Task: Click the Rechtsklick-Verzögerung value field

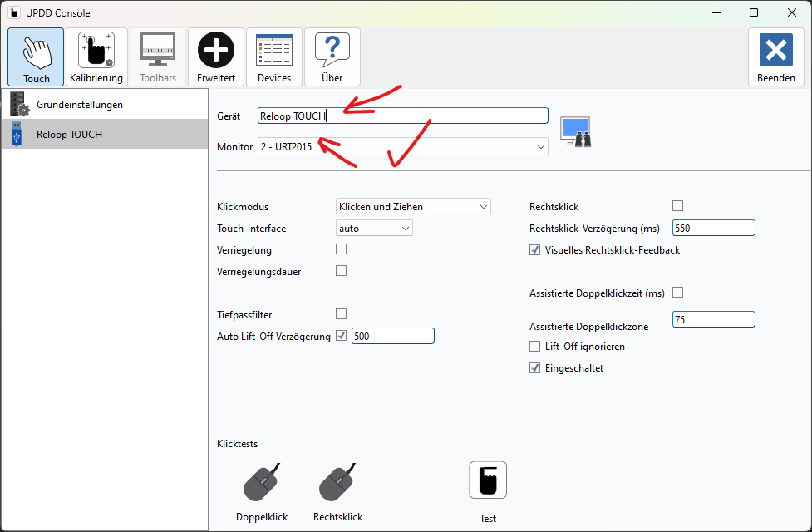Action: [714, 228]
